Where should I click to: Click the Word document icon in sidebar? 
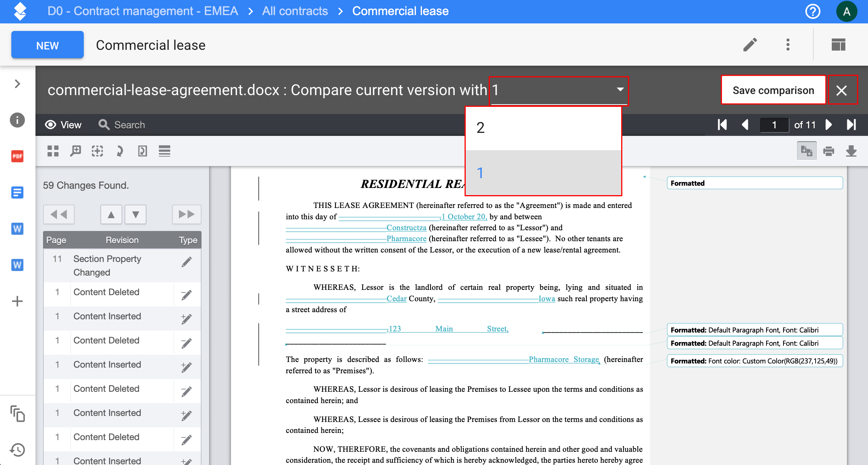coord(17,228)
